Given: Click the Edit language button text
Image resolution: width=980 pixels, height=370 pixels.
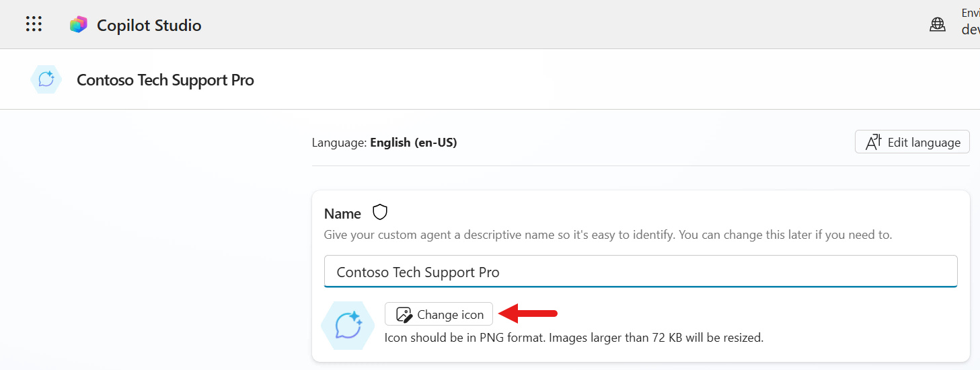Looking at the screenshot, I should pos(924,143).
